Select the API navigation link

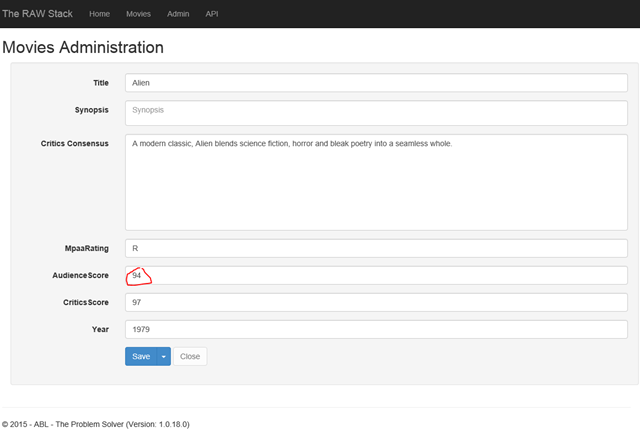[212, 14]
